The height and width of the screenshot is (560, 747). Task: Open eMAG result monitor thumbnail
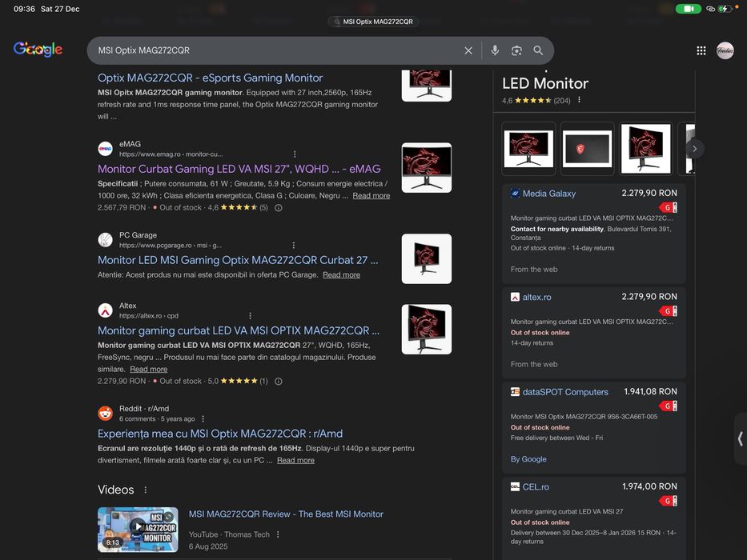pyautogui.click(x=427, y=168)
